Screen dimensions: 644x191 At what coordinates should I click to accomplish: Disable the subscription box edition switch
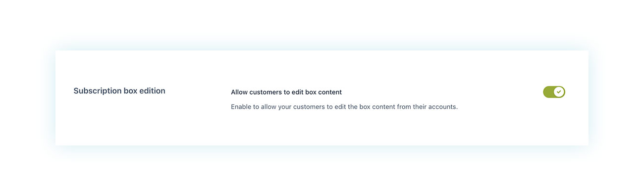pos(554,92)
